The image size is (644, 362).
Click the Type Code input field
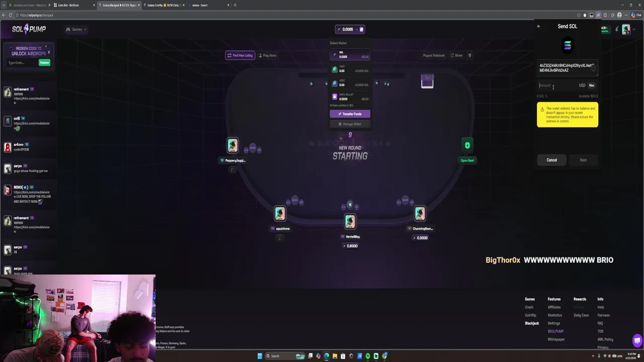tap(22, 63)
